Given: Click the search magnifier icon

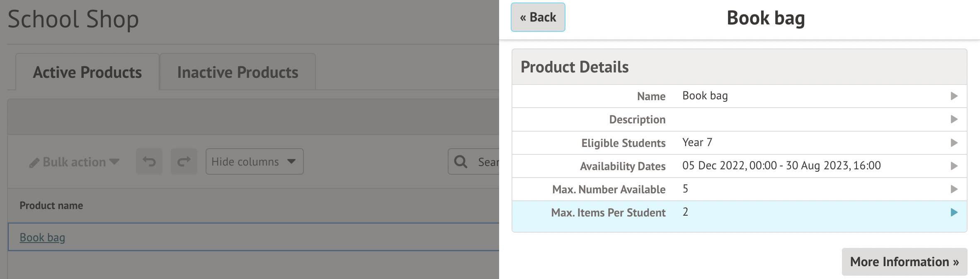Looking at the screenshot, I should (461, 161).
